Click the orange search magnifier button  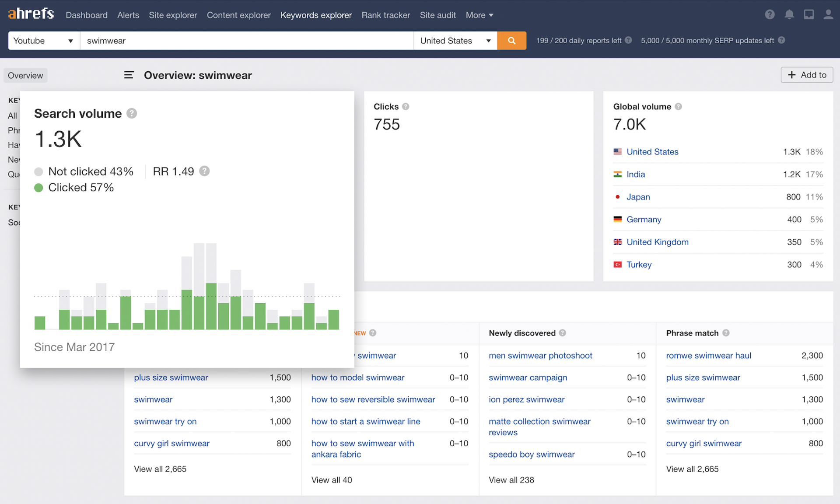pos(511,41)
